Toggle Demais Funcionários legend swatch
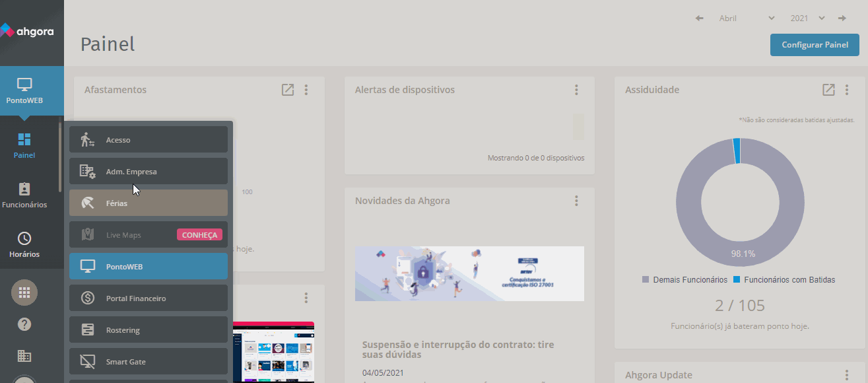 pos(646,280)
